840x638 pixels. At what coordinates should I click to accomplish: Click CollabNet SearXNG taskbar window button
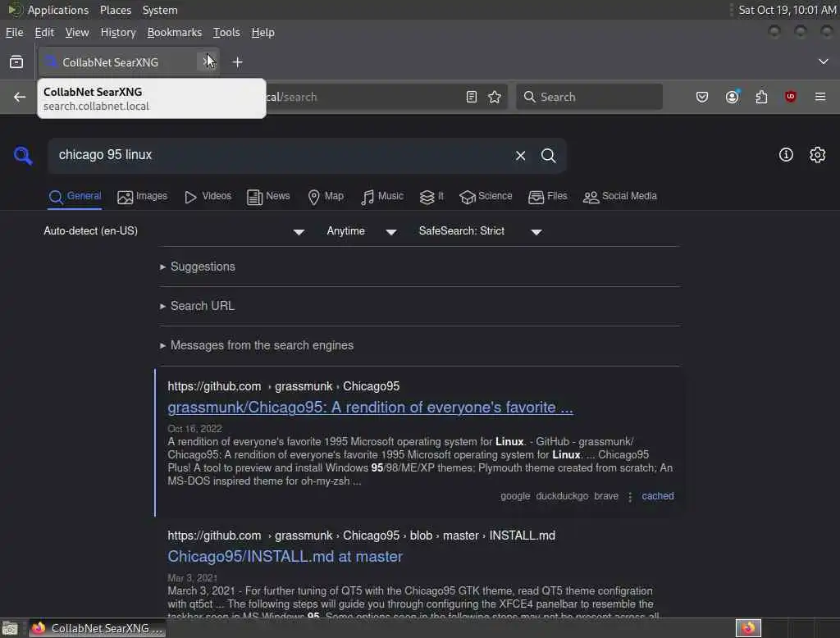coord(97,628)
